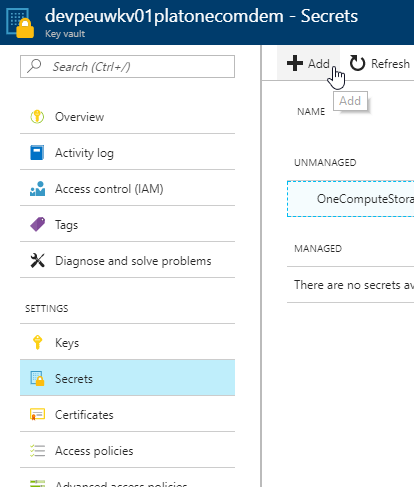Click the devpeuwkv01platonecomdem - Secrets title
The image size is (414, 487).
pyautogui.click(x=201, y=16)
